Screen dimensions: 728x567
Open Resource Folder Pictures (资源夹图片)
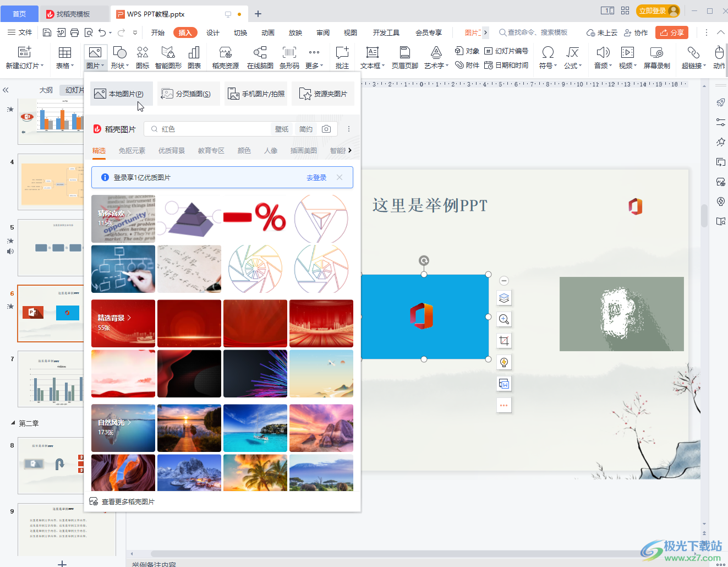[x=323, y=94]
